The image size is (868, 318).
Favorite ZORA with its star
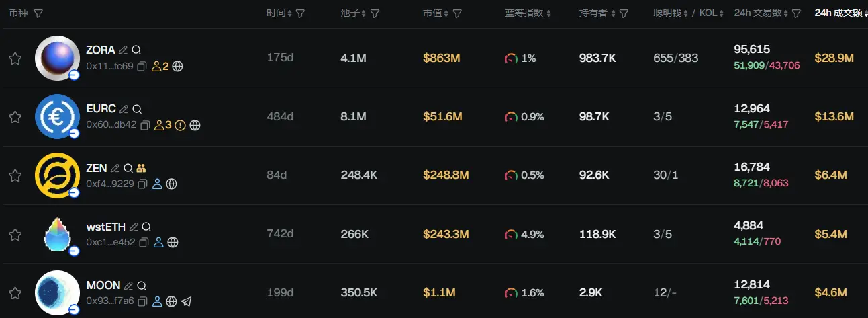pyautogui.click(x=15, y=58)
